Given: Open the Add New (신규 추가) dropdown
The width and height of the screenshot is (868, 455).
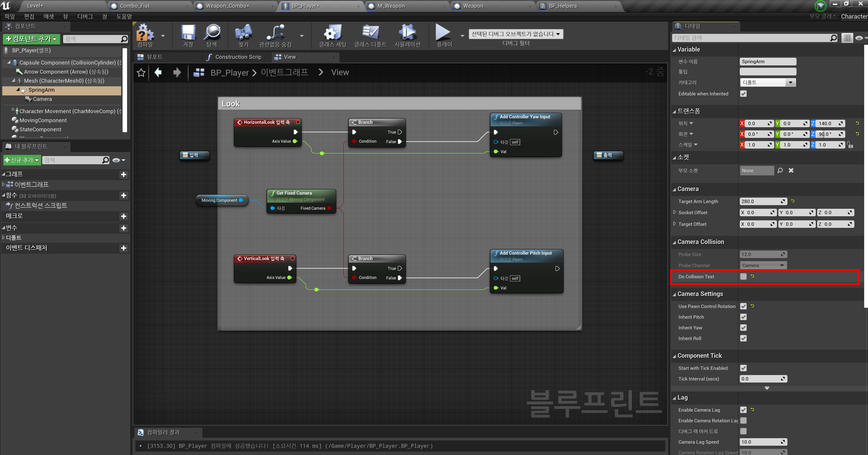Looking at the screenshot, I should pyautogui.click(x=22, y=160).
